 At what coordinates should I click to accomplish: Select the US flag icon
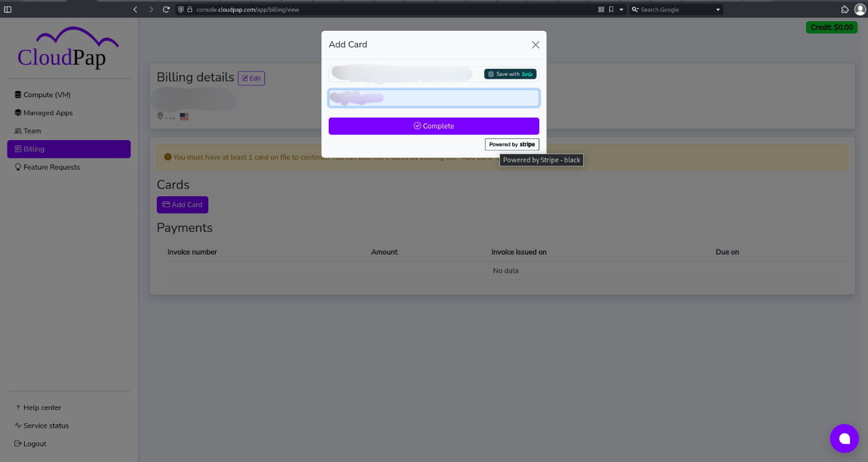click(x=184, y=116)
